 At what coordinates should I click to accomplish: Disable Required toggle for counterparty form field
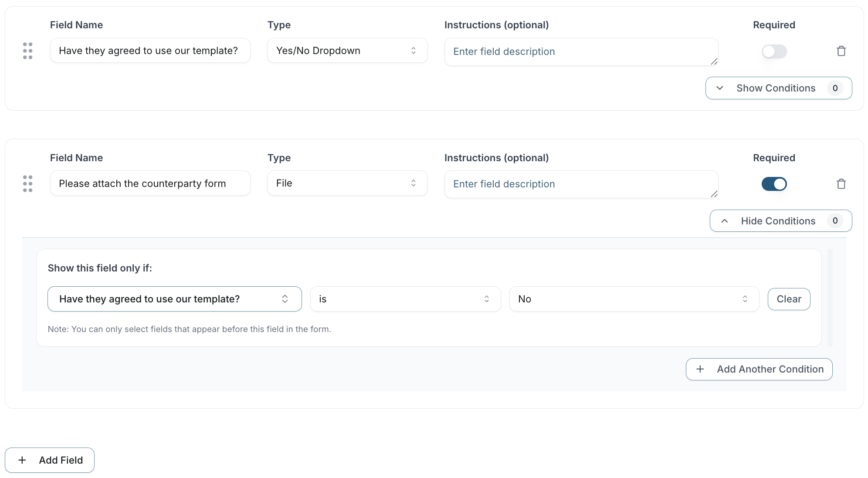pyautogui.click(x=774, y=184)
